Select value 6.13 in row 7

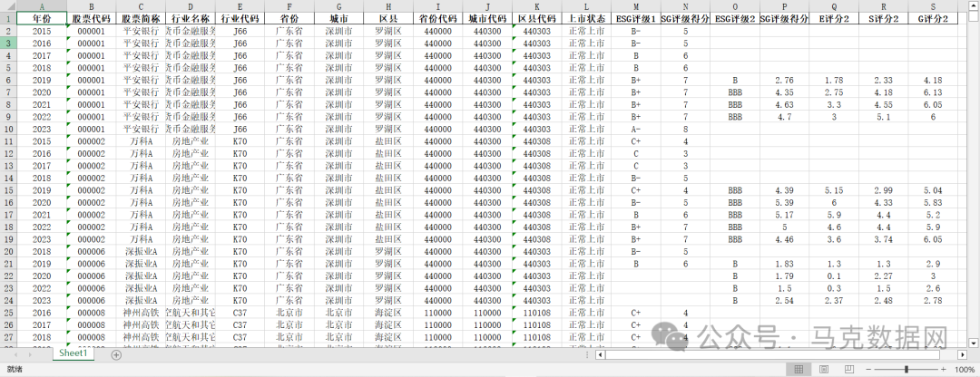click(x=933, y=92)
